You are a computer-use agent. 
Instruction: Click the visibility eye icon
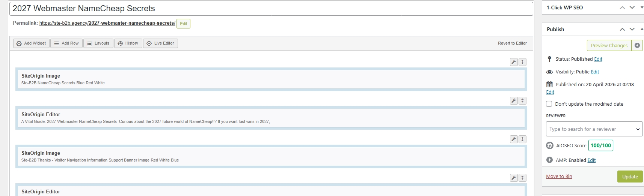[x=549, y=72]
